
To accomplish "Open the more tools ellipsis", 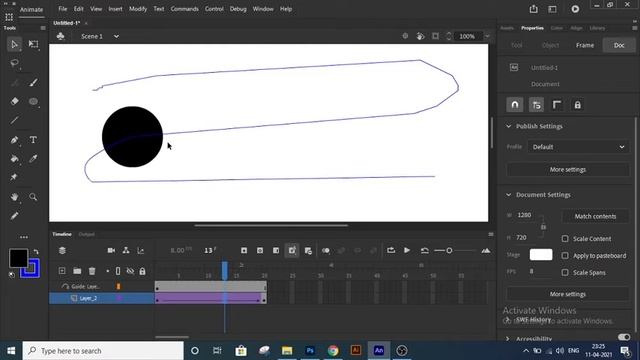I will [24, 237].
